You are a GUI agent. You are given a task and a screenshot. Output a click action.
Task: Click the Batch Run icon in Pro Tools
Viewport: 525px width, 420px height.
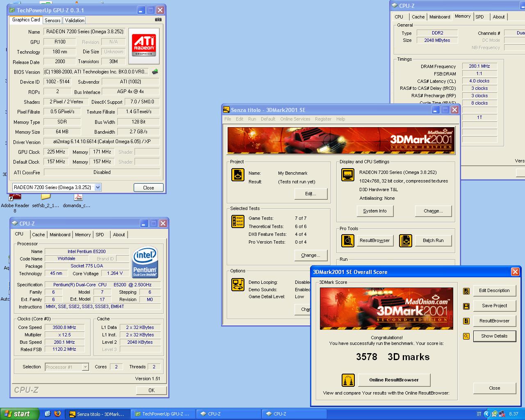(406, 241)
